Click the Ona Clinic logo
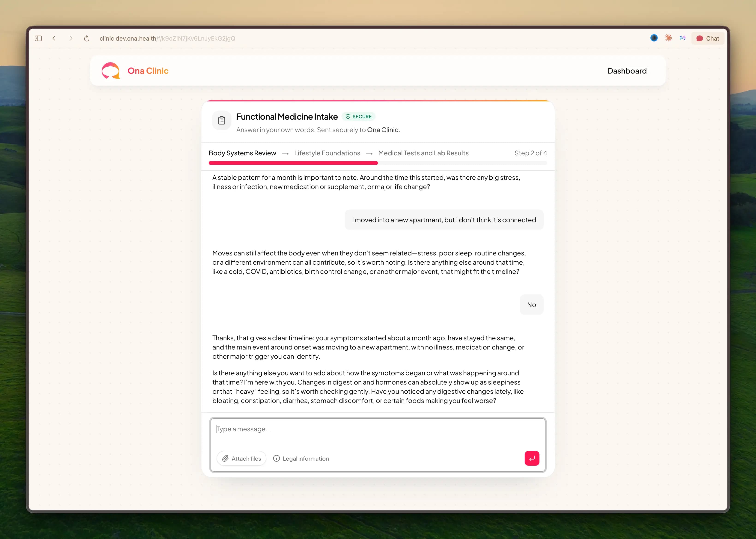Viewport: 756px width, 539px height. click(x=135, y=71)
